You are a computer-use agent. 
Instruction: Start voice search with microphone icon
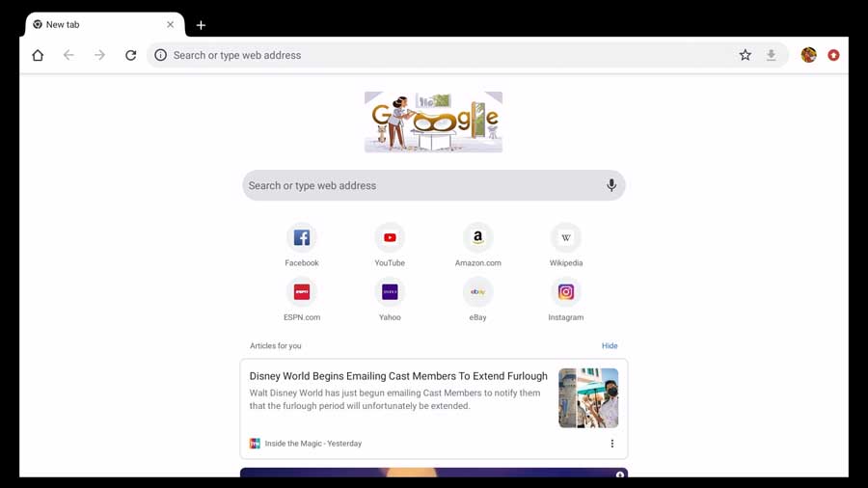[611, 185]
